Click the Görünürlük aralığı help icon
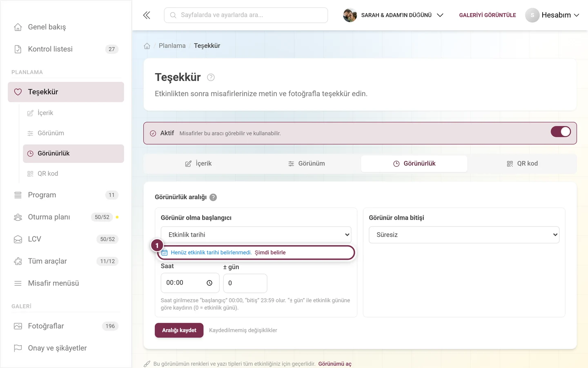The image size is (588, 368). (x=213, y=197)
